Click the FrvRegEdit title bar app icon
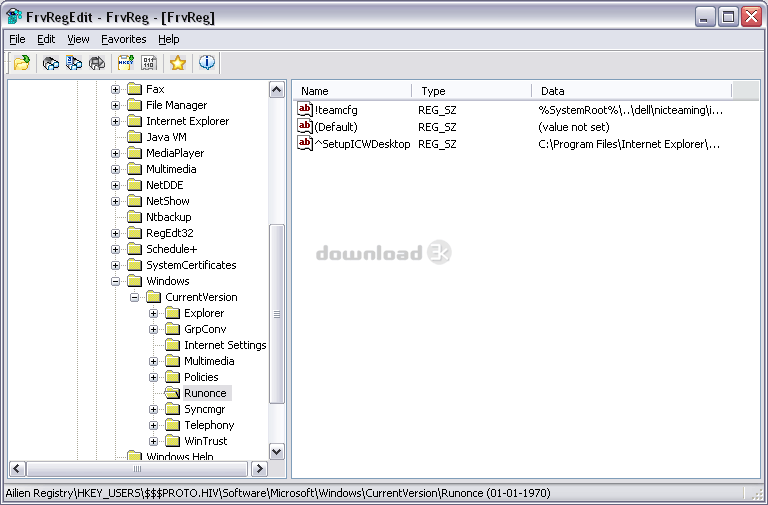 (x=14, y=17)
